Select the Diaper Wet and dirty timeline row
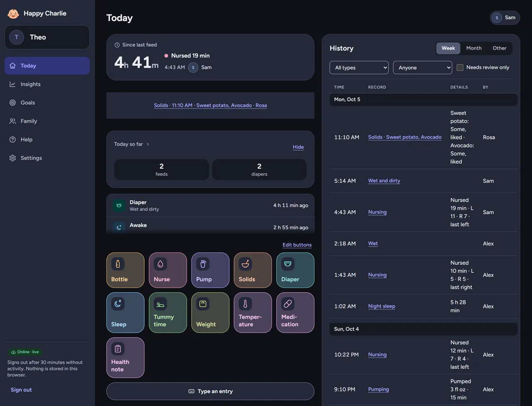This screenshot has width=532, height=406. pyautogui.click(x=210, y=205)
